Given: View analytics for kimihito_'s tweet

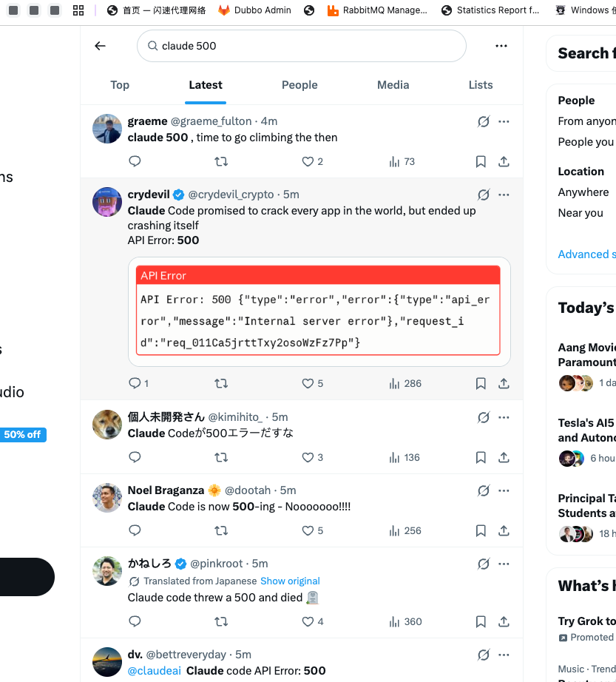Looking at the screenshot, I should click(x=405, y=458).
